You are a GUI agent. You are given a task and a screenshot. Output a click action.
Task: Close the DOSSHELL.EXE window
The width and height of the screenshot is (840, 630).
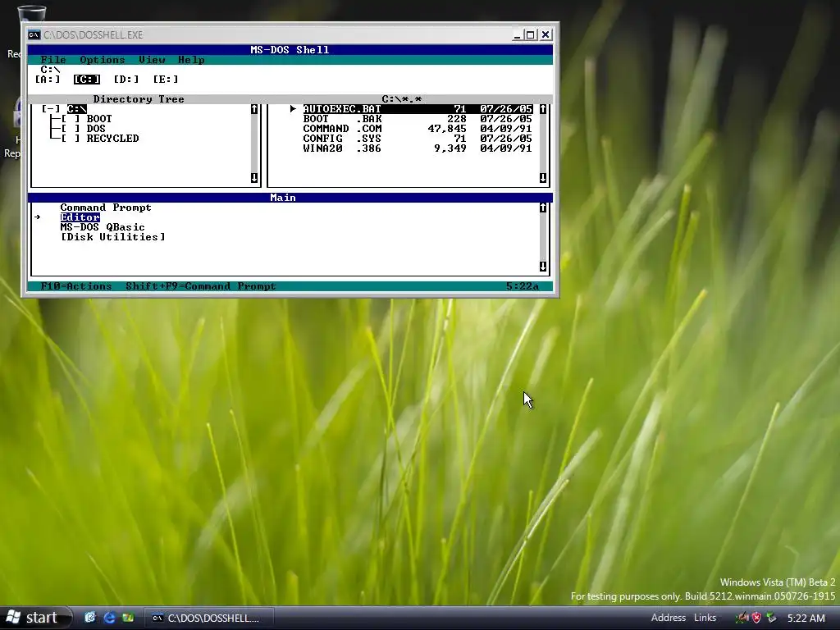pos(546,34)
